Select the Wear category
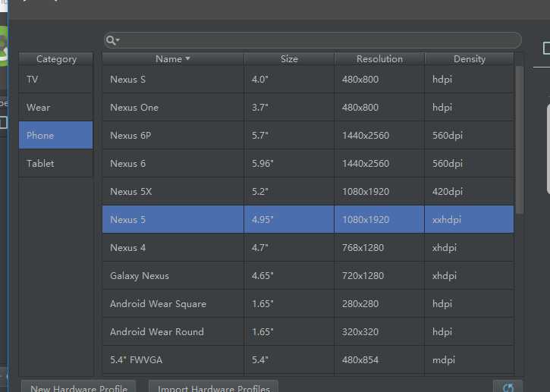This screenshot has height=392, width=550. (56, 108)
